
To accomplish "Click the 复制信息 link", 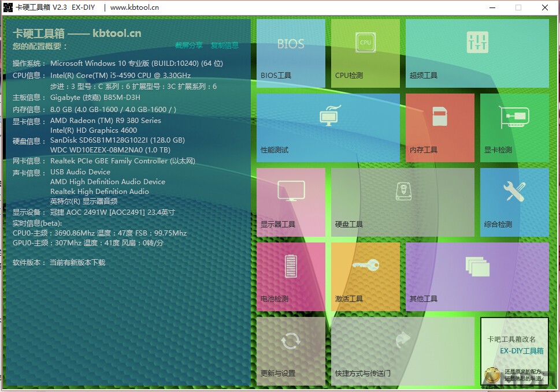I will 225,45.
